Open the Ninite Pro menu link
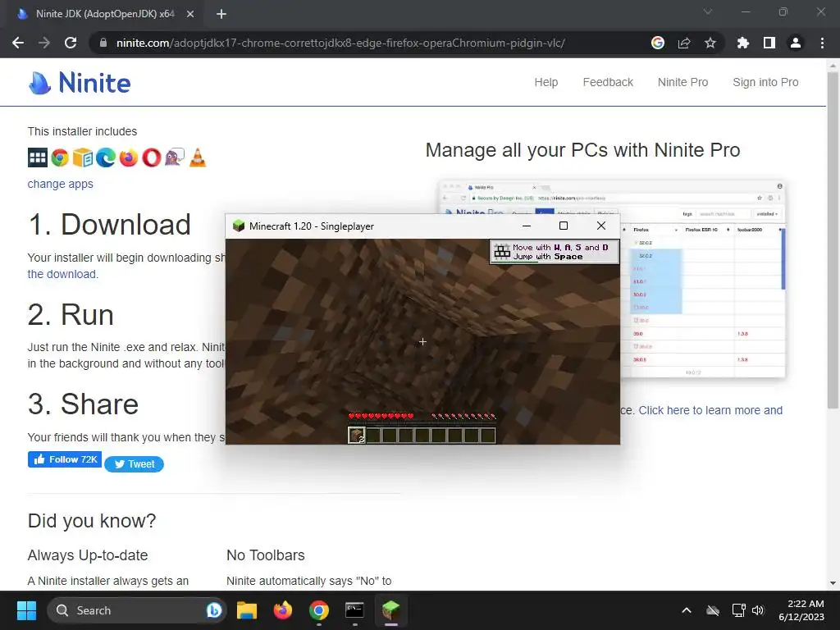The image size is (840, 630). (683, 83)
